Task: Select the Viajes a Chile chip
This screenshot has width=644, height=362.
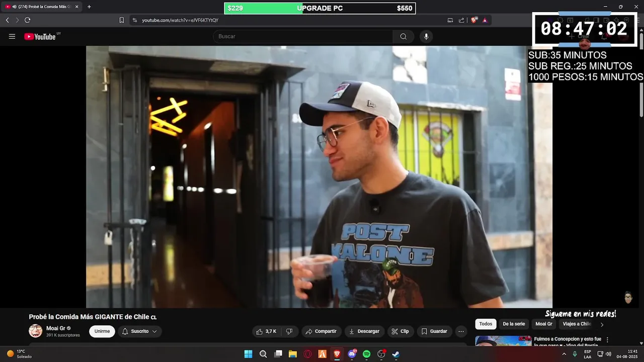Action: [577, 324]
